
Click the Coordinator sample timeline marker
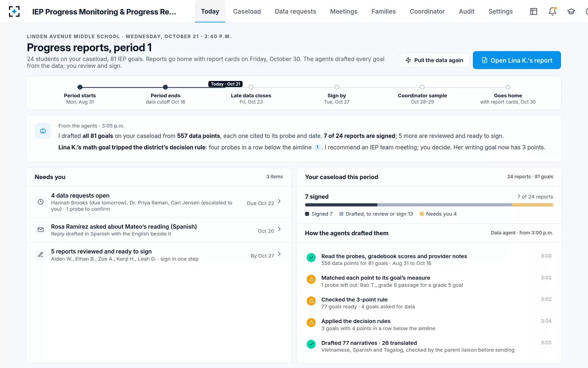(422, 87)
